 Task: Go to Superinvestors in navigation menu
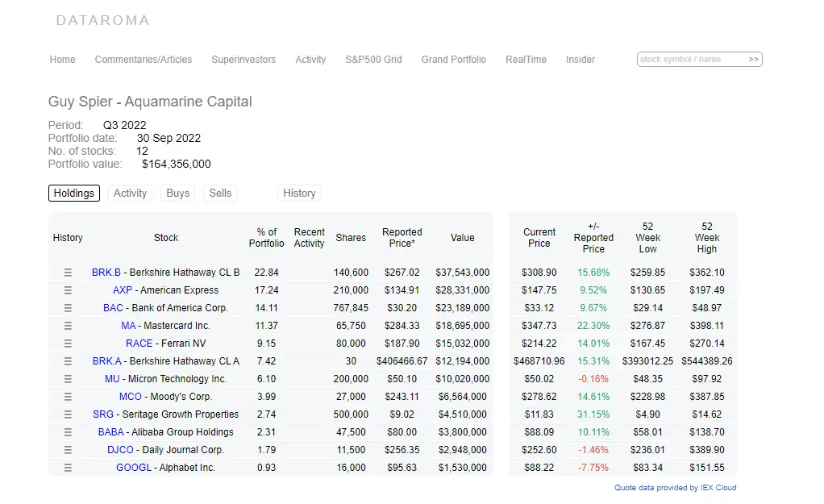pos(243,60)
